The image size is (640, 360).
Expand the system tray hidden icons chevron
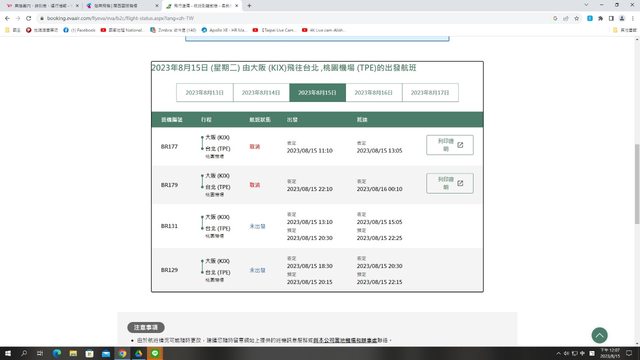click(x=558, y=353)
